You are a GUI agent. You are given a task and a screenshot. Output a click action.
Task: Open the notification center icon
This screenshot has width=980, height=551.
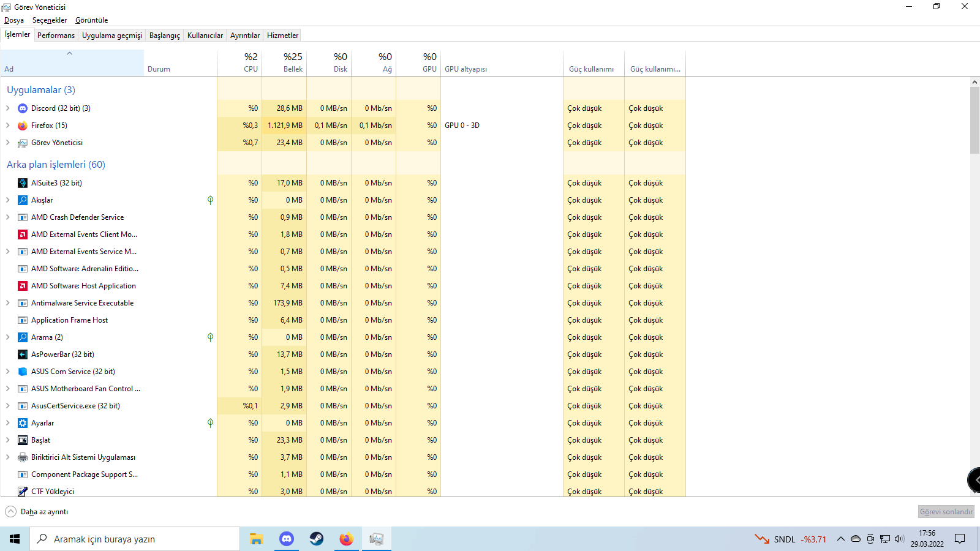960,539
